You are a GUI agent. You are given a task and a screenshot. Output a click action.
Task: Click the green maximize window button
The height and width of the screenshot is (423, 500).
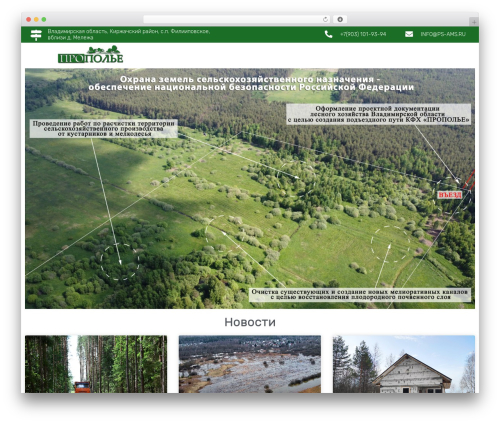coord(44,19)
